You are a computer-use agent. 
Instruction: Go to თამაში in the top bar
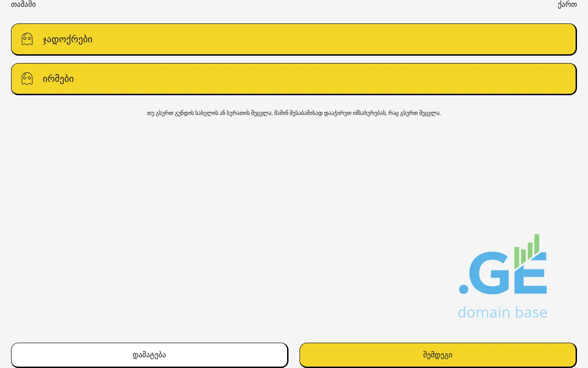(23, 5)
